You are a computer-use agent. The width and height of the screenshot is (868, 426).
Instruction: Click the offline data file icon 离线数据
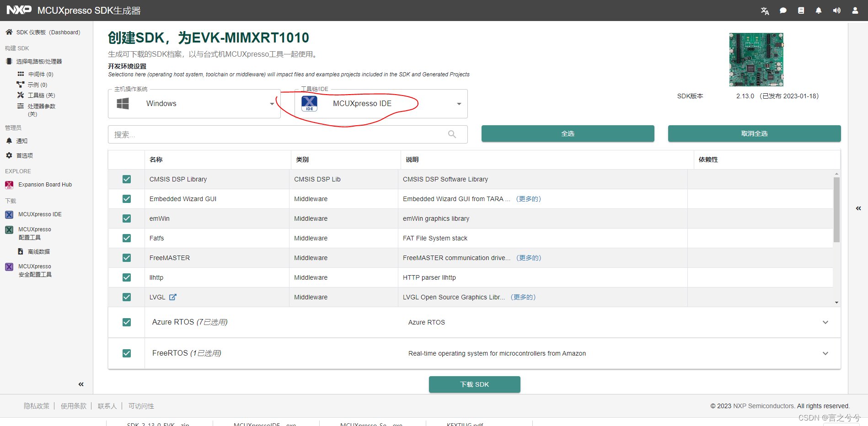pos(21,251)
